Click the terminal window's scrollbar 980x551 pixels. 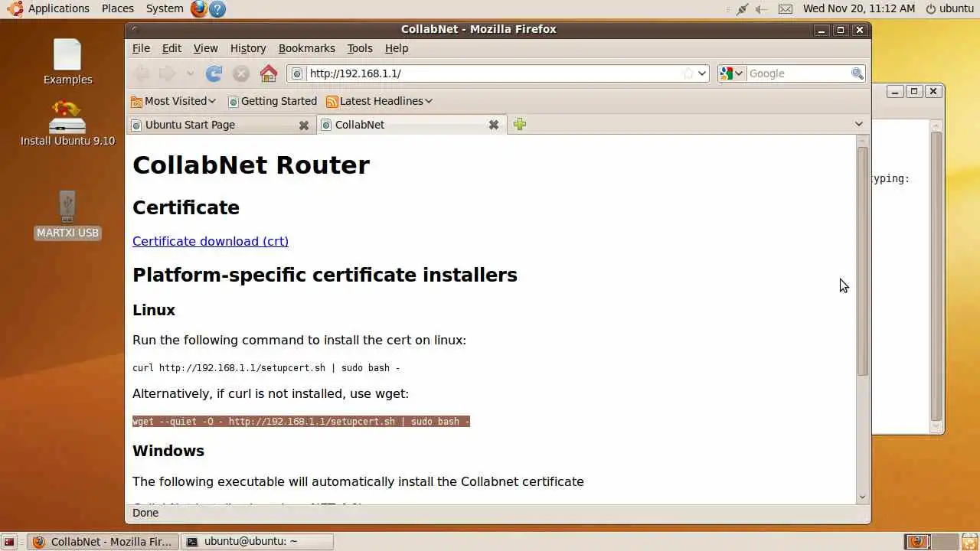[x=936, y=275]
